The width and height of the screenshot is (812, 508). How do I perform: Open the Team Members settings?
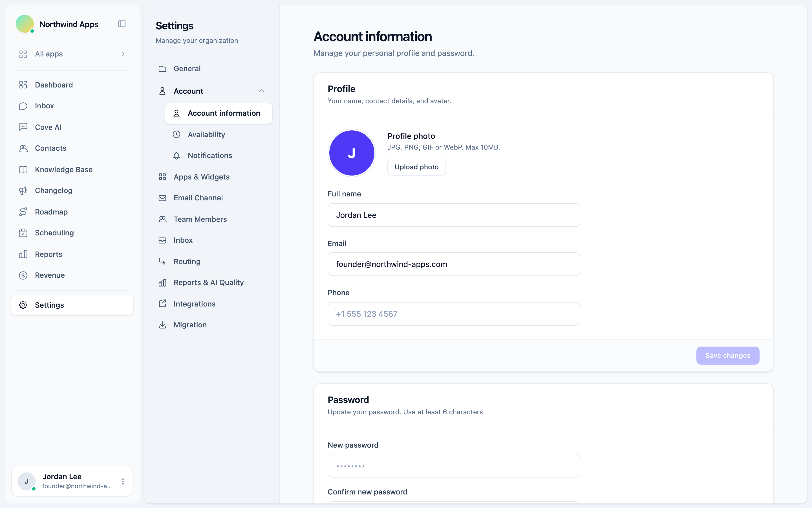212,219
